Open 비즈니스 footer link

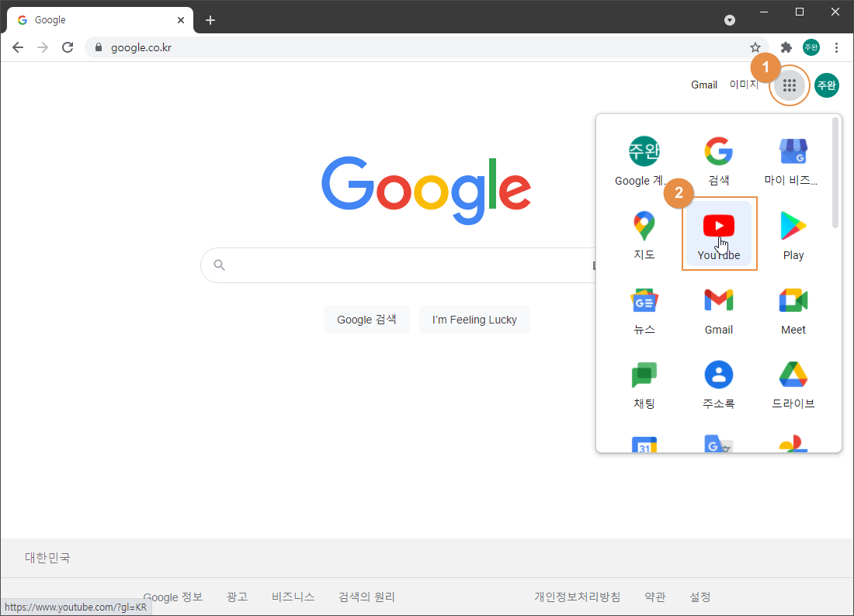293,597
